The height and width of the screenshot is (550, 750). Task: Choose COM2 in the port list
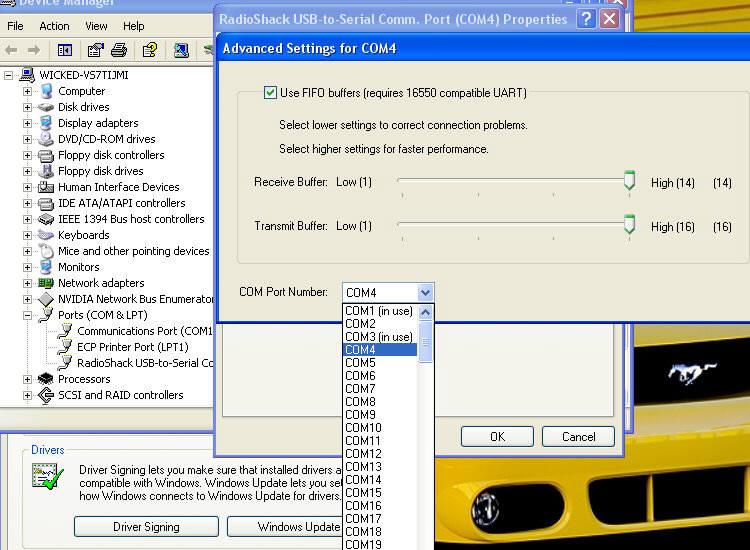380,324
